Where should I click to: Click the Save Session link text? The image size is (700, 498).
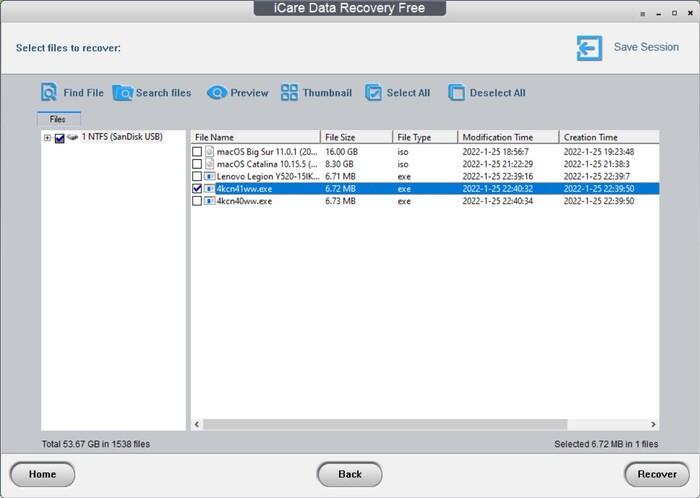[x=646, y=47]
